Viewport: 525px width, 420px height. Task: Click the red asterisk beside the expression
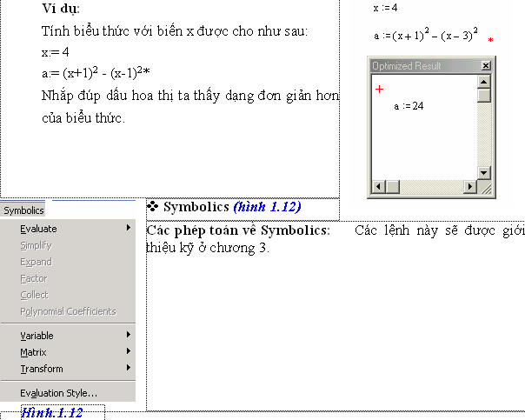[490, 41]
